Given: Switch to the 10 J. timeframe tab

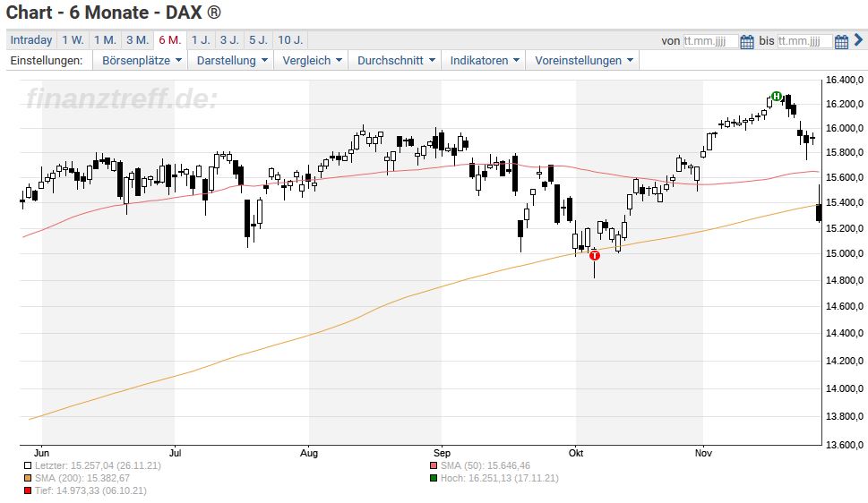Looking at the screenshot, I should point(290,40).
